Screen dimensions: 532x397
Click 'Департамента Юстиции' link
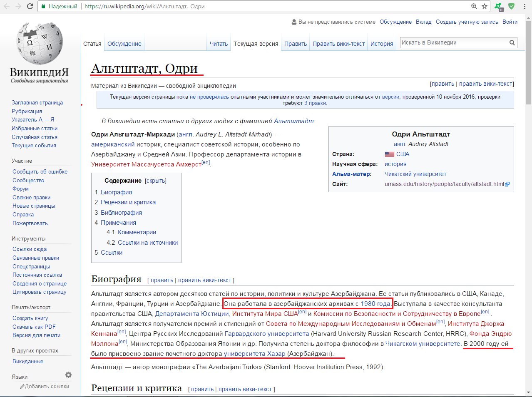coord(192,314)
